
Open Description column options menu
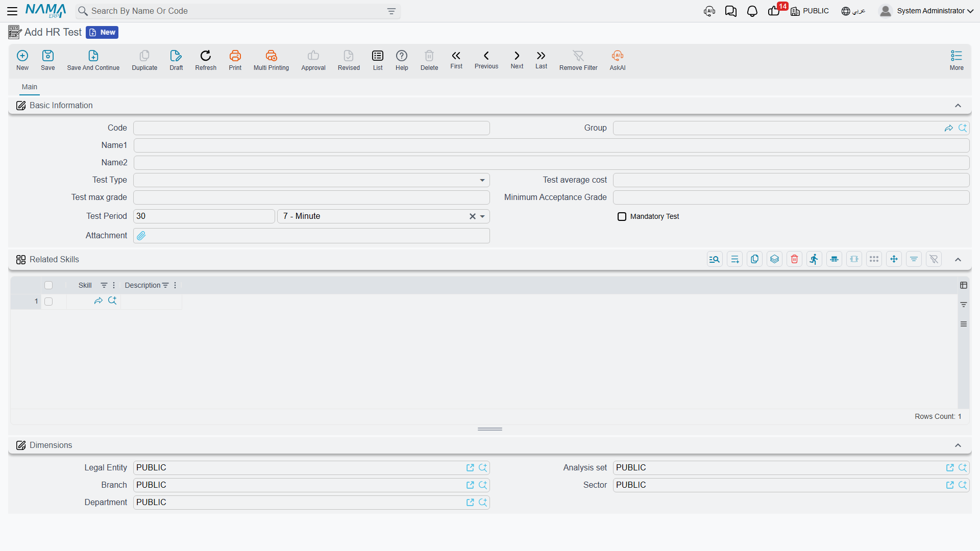click(175, 285)
